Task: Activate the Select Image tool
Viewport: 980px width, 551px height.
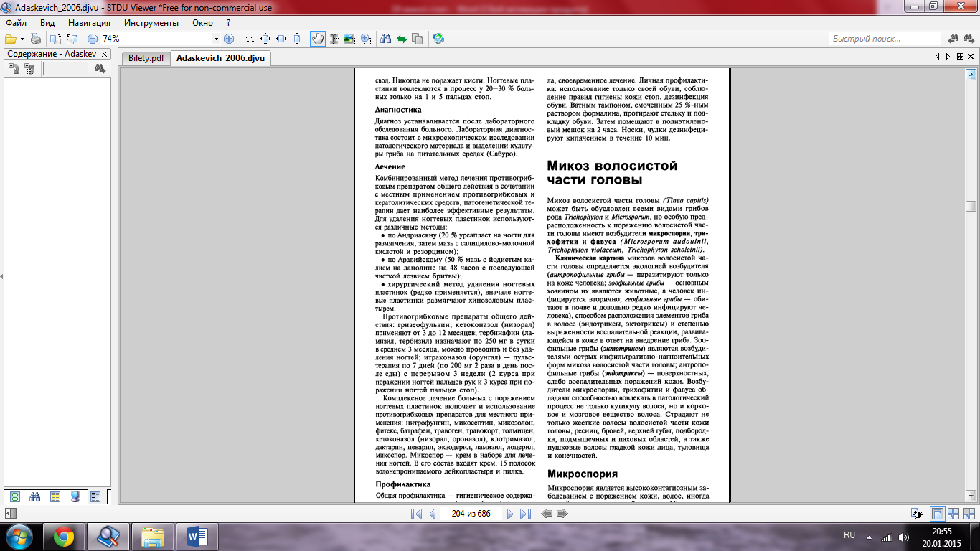Action: 349,39
